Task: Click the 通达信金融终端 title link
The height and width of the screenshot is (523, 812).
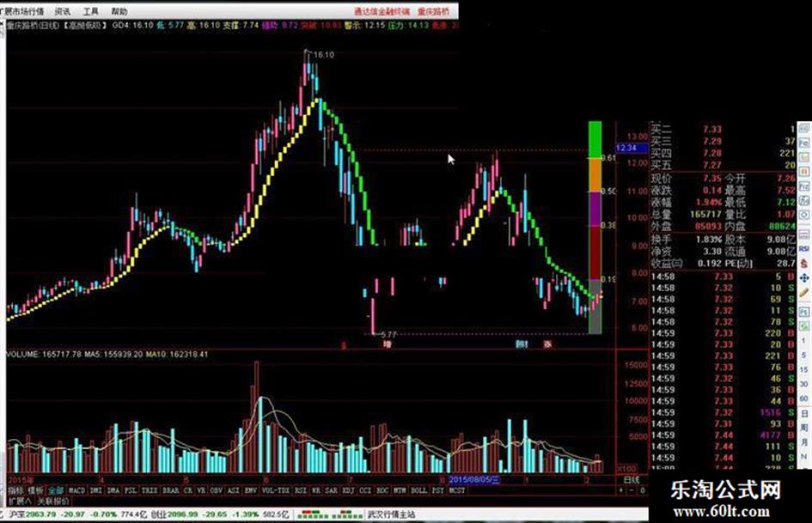Action: [x=382, y=11]
